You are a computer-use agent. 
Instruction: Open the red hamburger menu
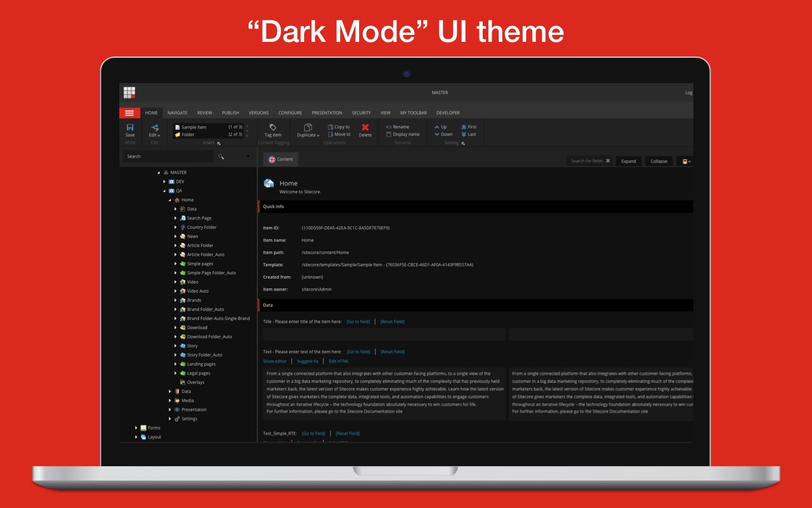(129, 113)
